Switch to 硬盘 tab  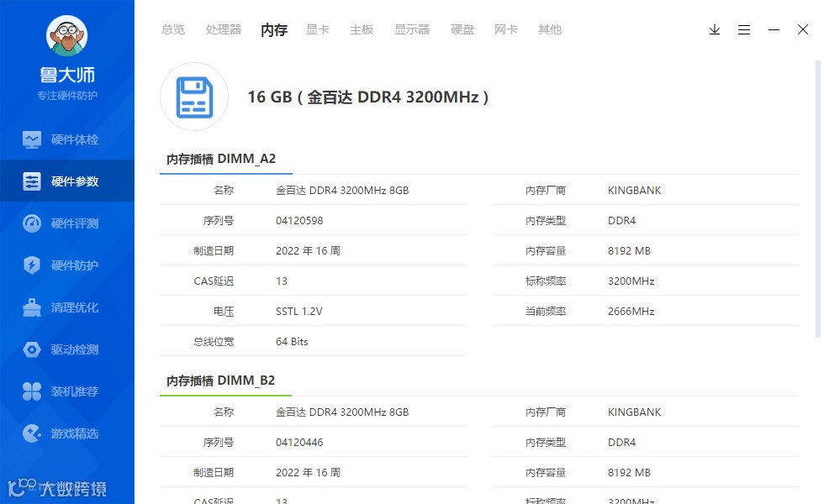462,30
